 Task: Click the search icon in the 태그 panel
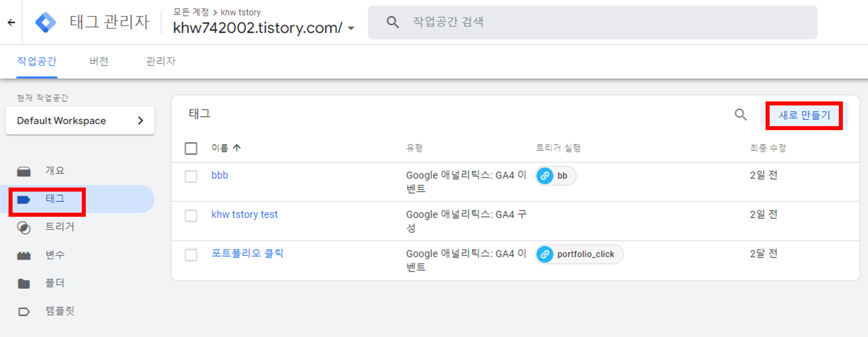click(x=740, y=115)
